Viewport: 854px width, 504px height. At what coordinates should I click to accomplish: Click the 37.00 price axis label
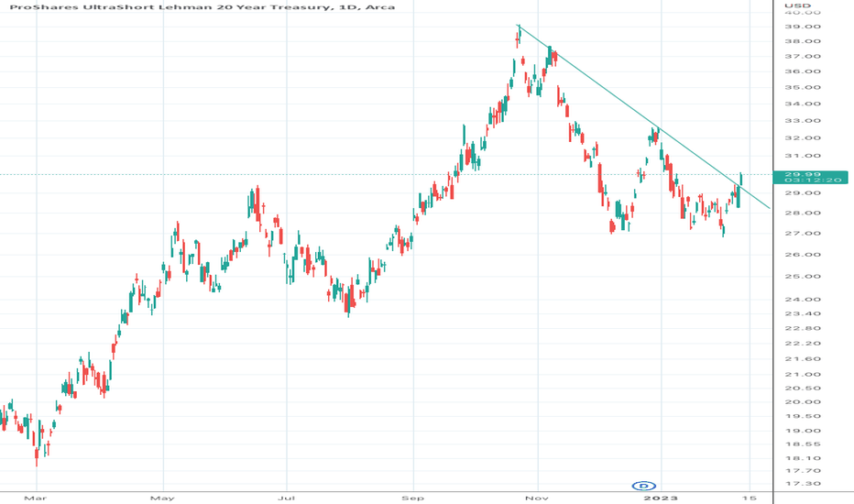coord(803,57)
